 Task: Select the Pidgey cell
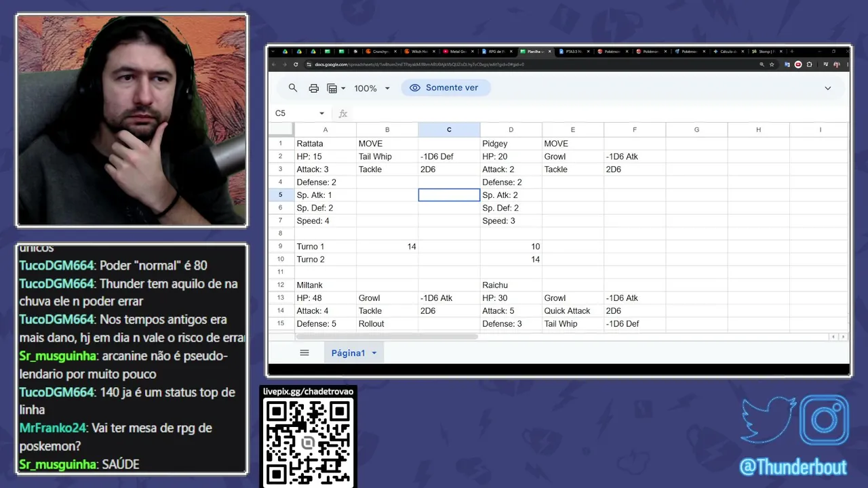(511, 144)
